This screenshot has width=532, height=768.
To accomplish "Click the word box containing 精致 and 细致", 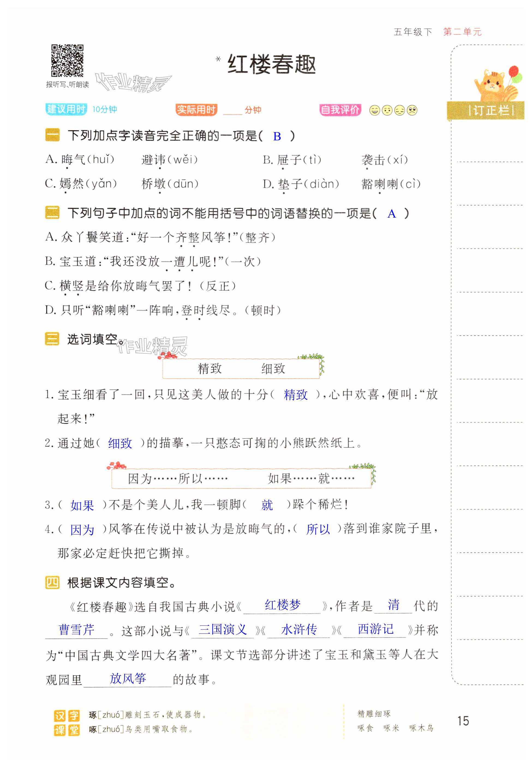I will click(x=241, y=369).
